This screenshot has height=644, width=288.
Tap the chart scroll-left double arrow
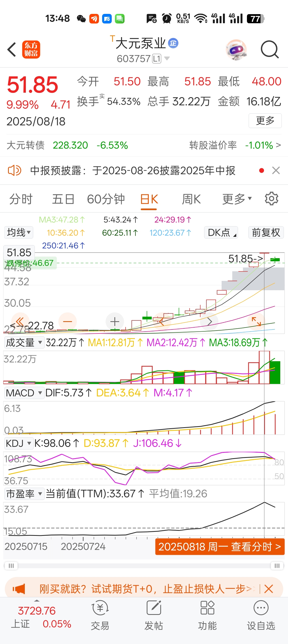tap(20, 321)
